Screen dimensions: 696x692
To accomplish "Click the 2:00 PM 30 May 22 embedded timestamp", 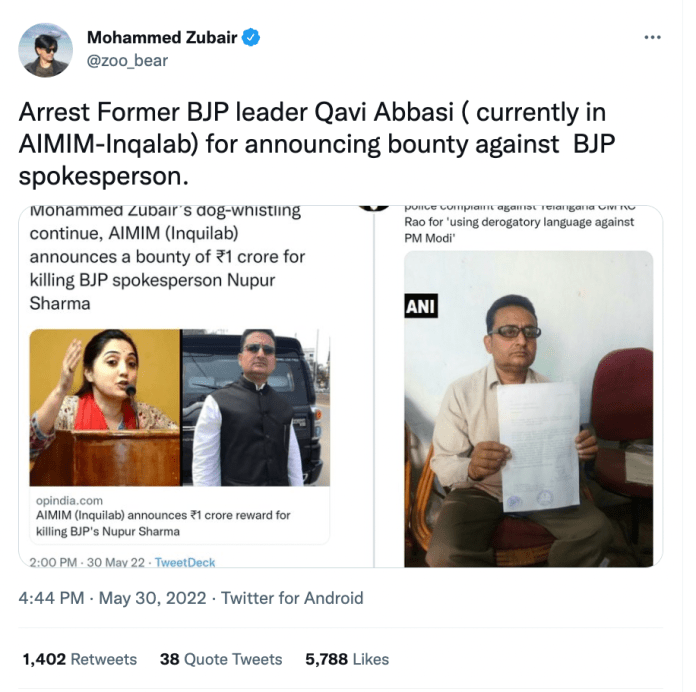I will click(x=87, y=562).
